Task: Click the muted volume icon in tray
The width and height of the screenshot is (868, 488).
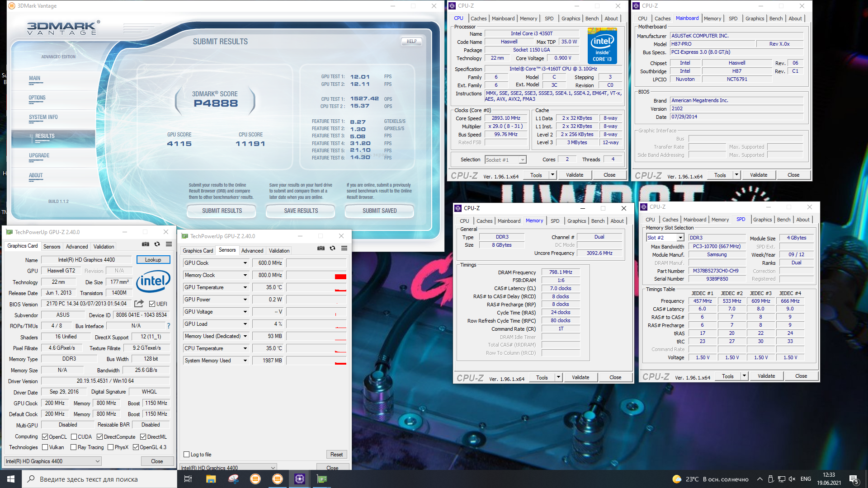Action: point(792,479)
